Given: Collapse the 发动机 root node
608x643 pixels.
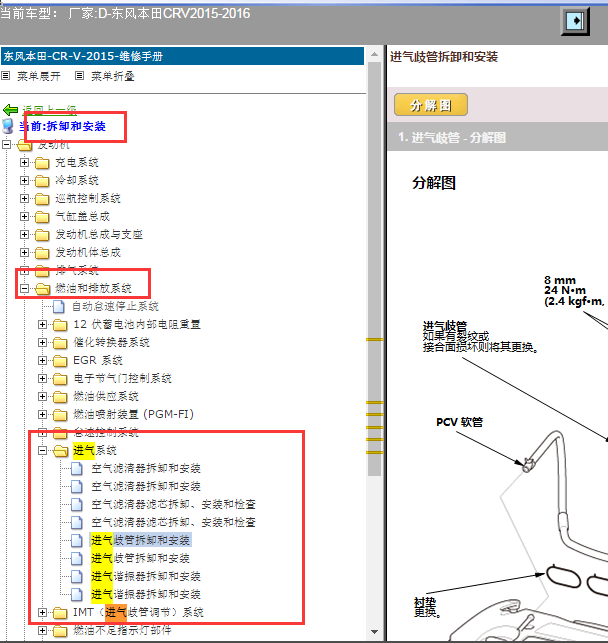Looking at the screenshot, I should [x=6, y=144].
